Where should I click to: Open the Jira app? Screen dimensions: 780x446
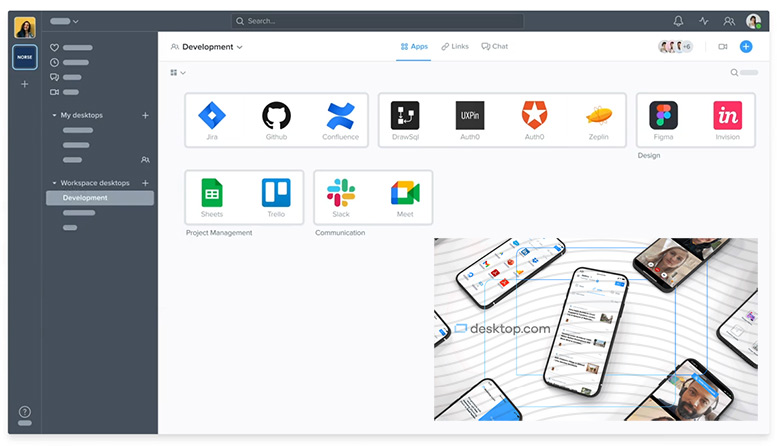pos(212,115)
